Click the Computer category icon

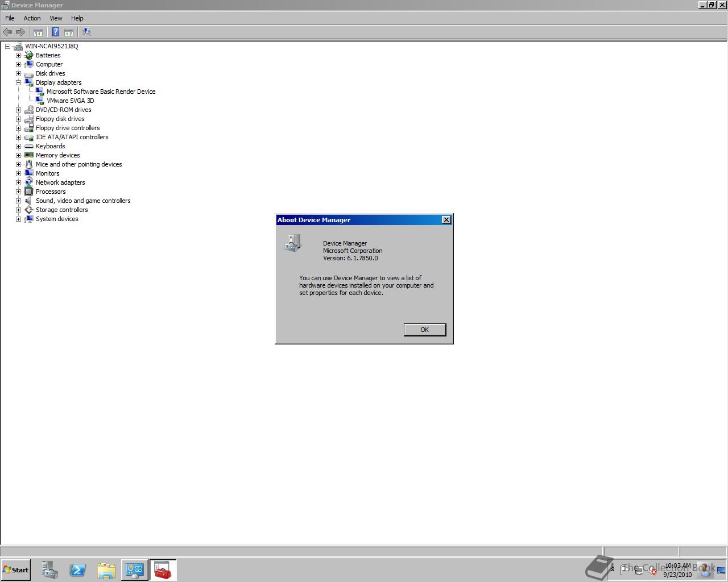pyautogui.click(x=29, y=64)
